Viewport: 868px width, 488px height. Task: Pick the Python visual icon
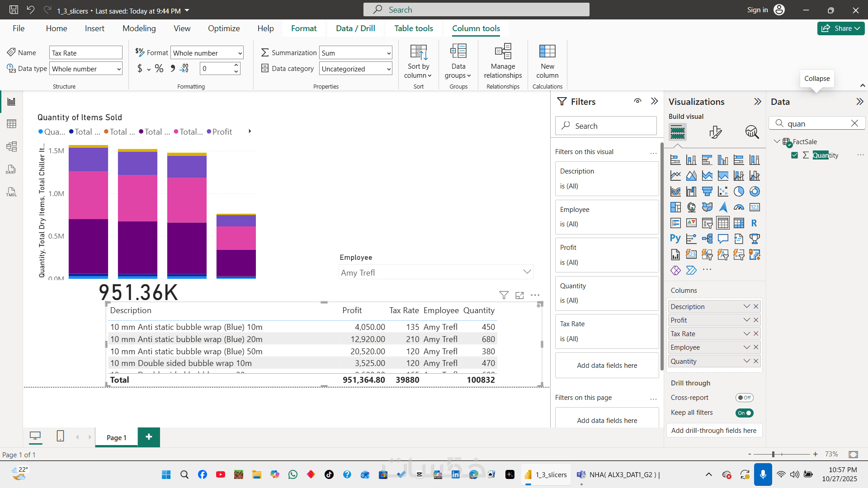[675, 239]
